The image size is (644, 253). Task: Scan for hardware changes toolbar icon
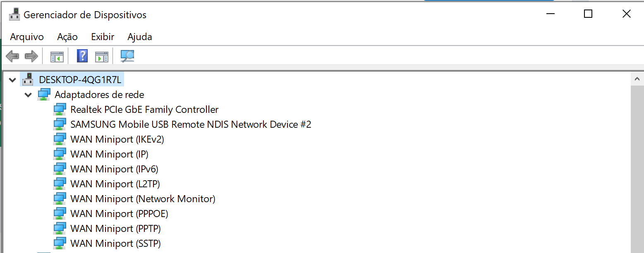coord(127,56)
